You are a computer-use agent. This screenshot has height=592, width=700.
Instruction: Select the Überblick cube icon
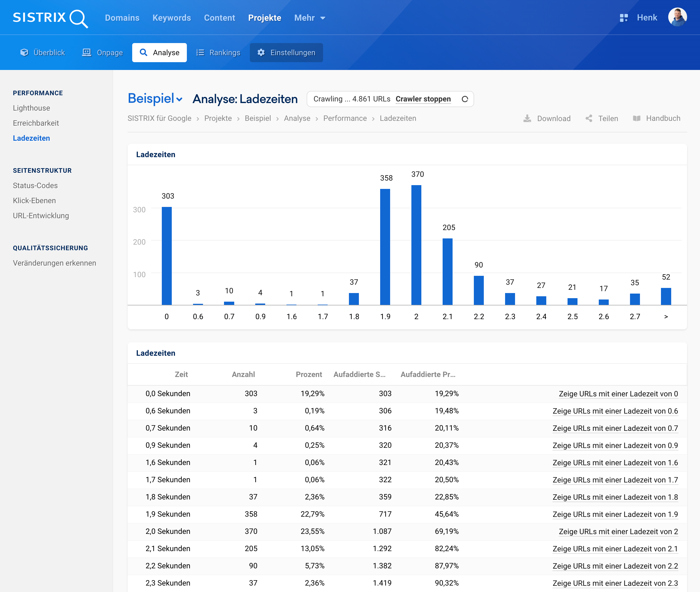24,52
